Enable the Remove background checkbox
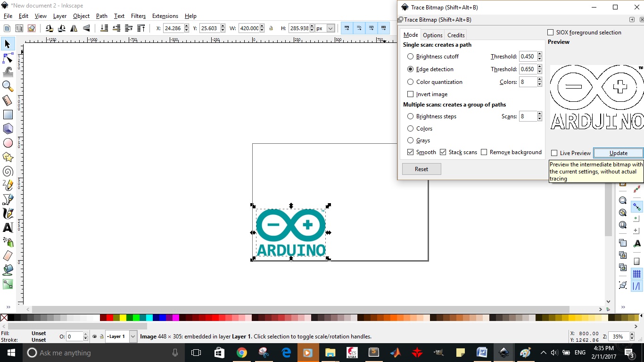 click(x=484, y=152)
